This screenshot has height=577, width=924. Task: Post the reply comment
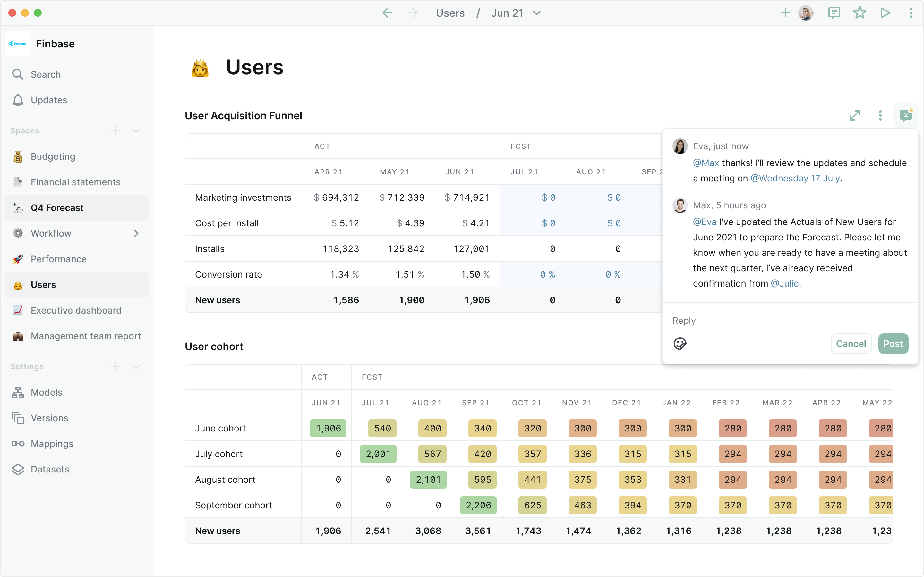[x=893, y=343]
